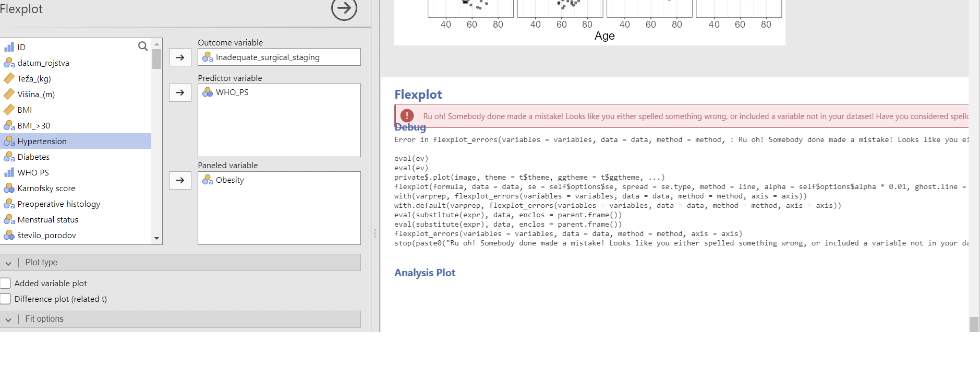This screenshot has height=376, width=980.
Task: Click the search magnifier in variable list
Action: pos(142,46)
